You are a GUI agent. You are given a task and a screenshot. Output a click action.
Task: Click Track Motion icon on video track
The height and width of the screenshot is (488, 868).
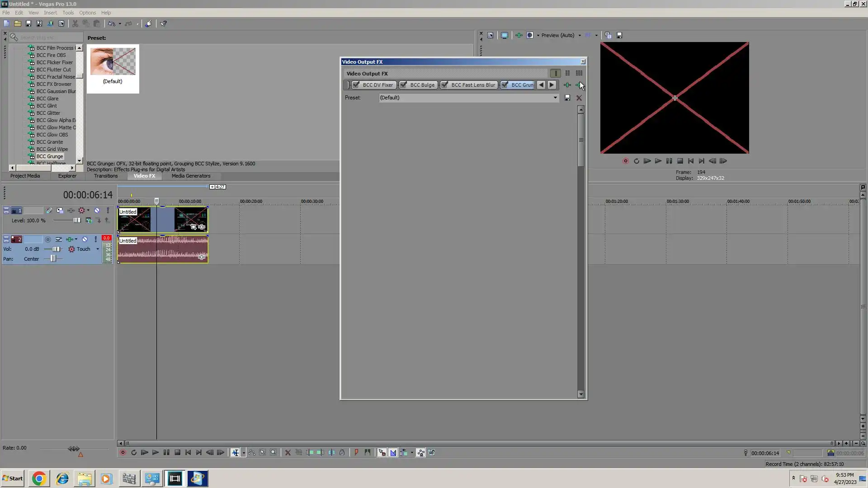click(x=60, y=211)
